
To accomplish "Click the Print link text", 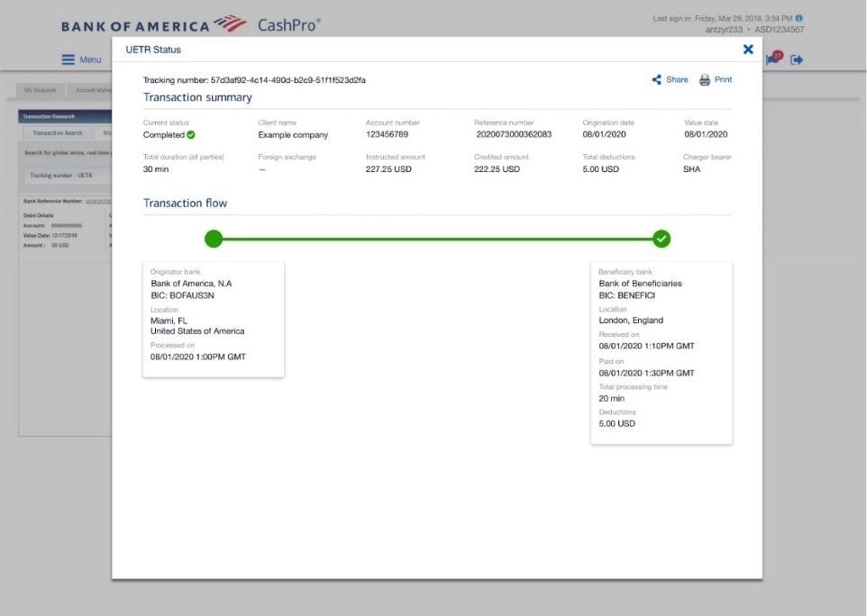I will (723, 79).
